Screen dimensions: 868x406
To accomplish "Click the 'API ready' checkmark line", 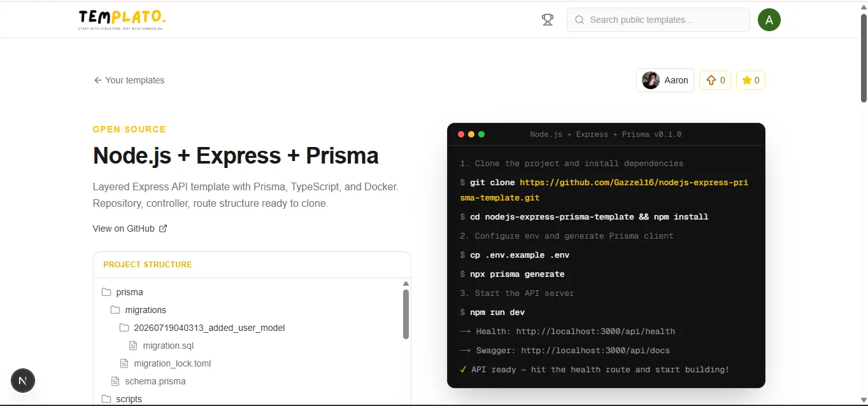I will [x=594, y=370].
